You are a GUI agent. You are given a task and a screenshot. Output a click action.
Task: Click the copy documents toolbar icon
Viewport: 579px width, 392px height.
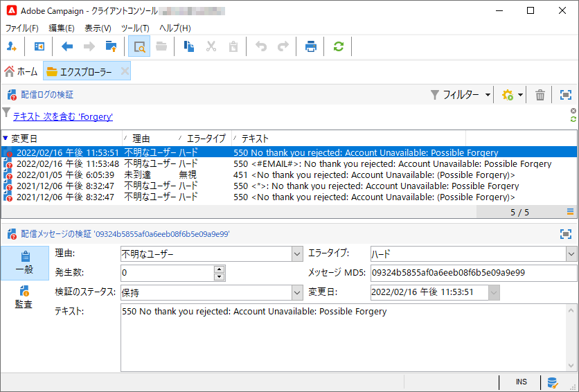click(189, 46)
